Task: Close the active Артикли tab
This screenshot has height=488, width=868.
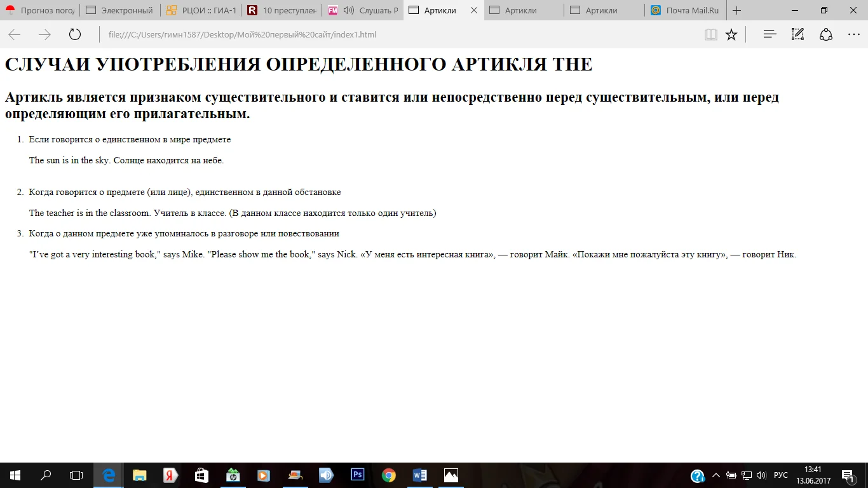Action: tap(474, 10)
